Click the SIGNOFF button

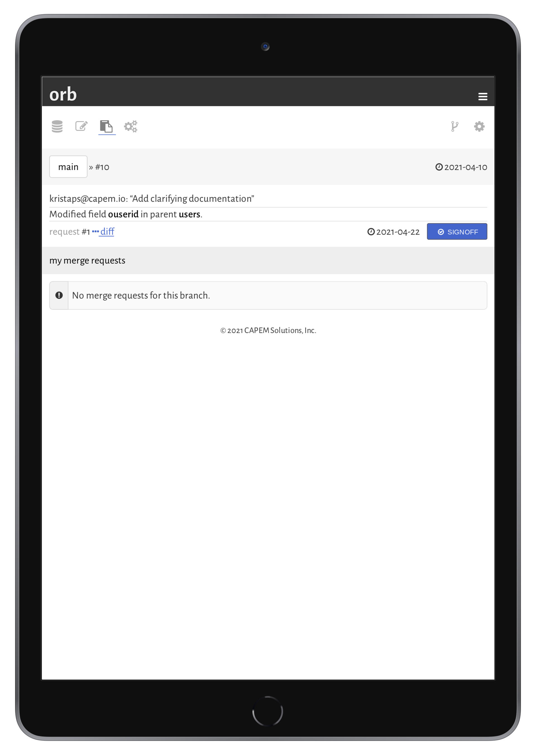457,232
